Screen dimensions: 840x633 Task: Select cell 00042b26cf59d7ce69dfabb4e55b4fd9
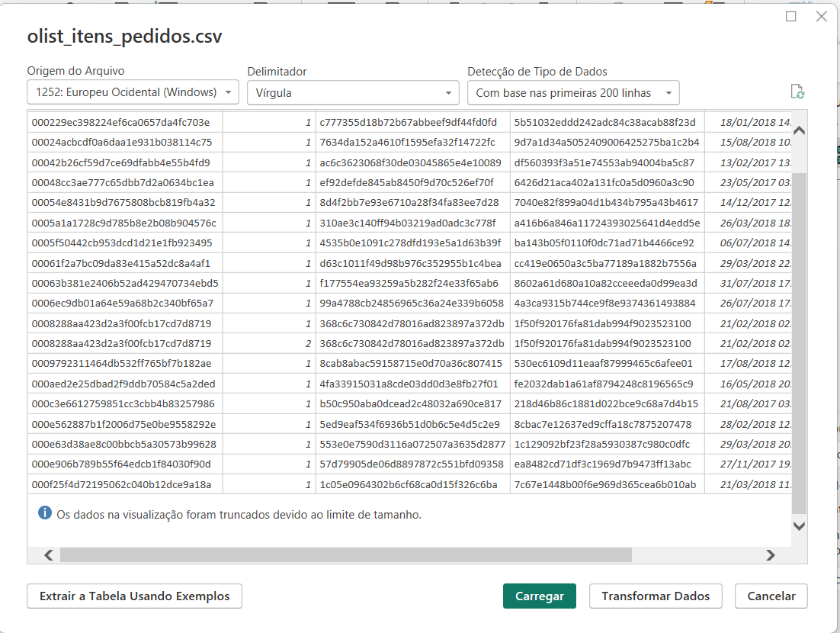coord(125,162)
